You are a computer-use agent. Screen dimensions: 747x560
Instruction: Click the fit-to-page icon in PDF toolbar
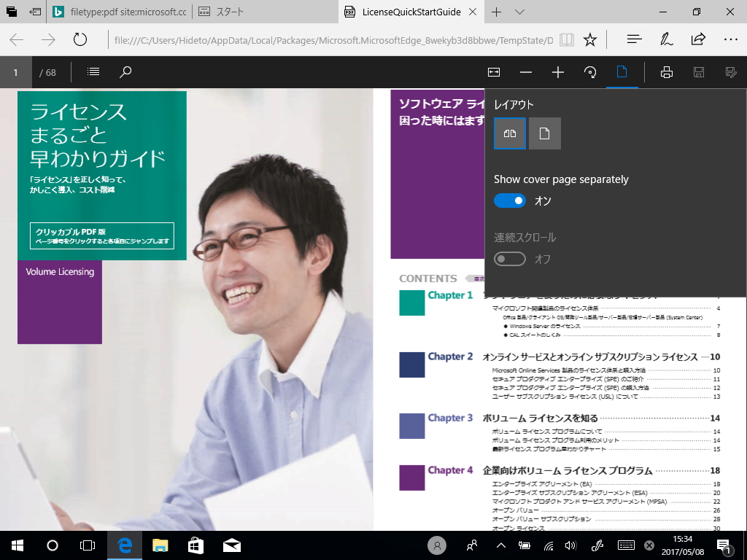495,72
